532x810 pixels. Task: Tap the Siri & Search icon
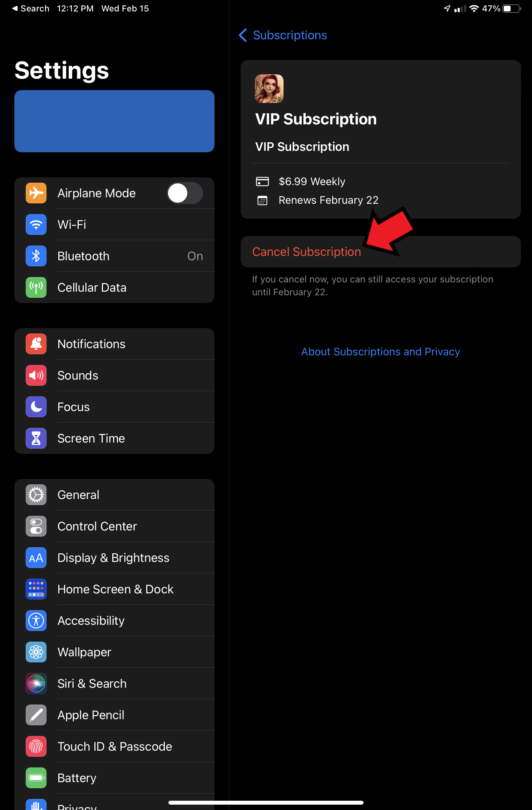36,683
